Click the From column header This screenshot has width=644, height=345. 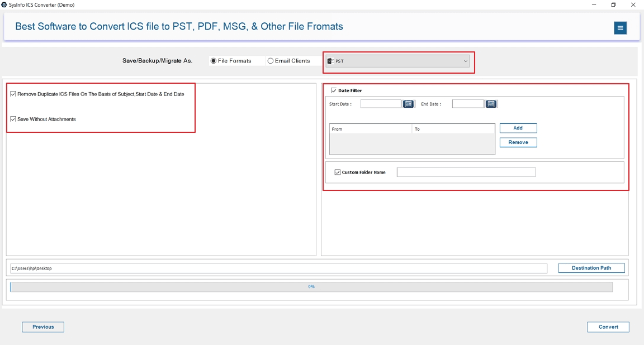371,129
